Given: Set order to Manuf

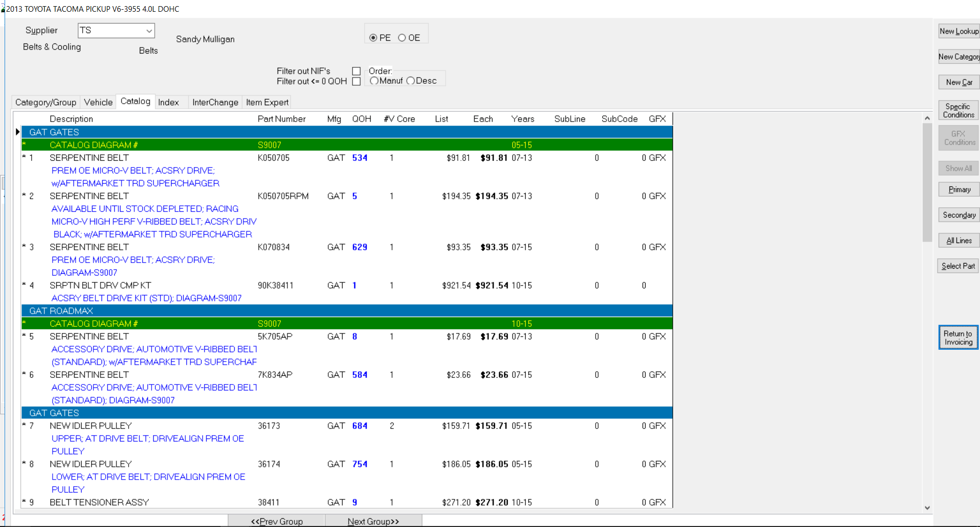Looking at the screenshot, I should [x=374, y=81].
